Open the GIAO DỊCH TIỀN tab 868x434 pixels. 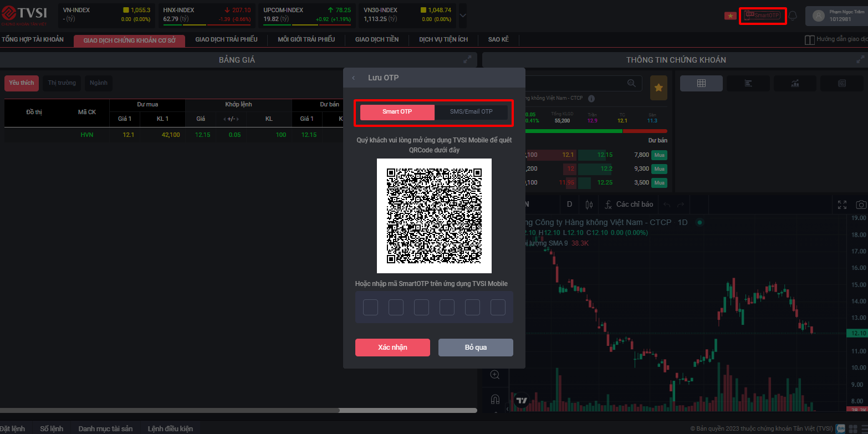pos(377,40)
